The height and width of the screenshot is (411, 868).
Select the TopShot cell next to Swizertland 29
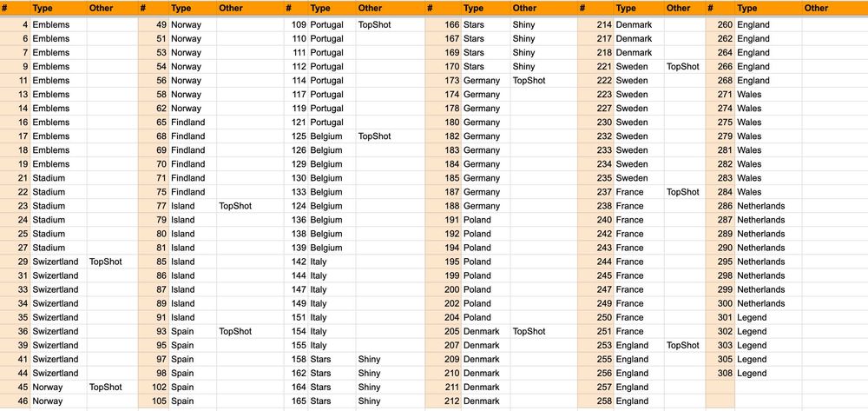pyautogui.click(x=112, y=262)
